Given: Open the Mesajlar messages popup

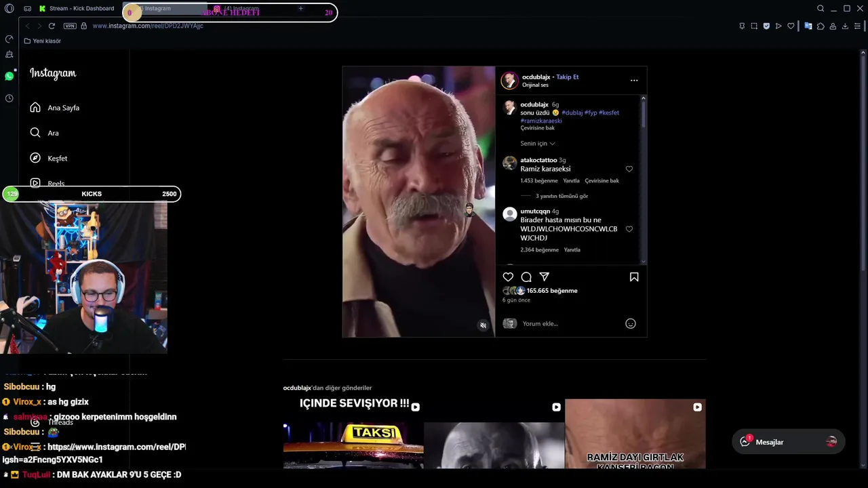Looking at the screenshot, I should pyautogui.click(x=788, y=442).
